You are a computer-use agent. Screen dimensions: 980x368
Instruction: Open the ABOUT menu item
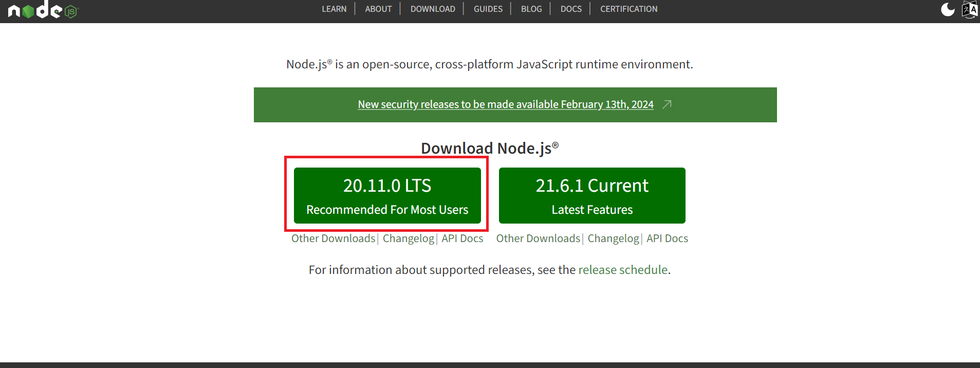point(378,9)
